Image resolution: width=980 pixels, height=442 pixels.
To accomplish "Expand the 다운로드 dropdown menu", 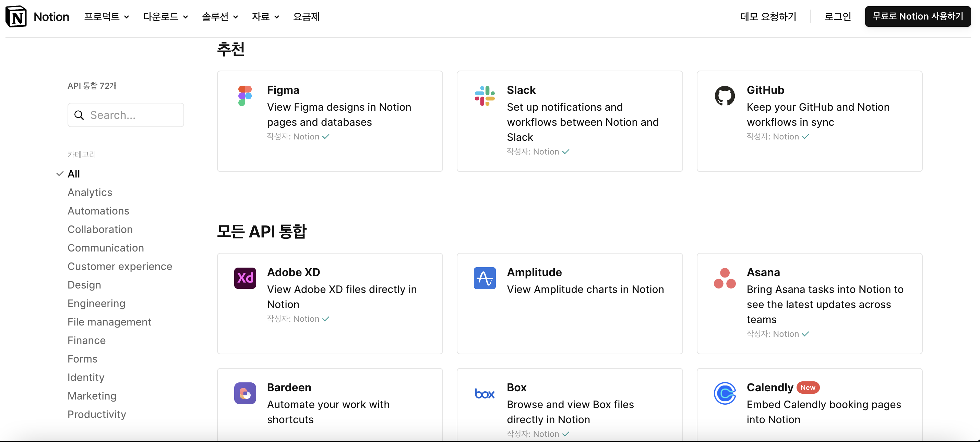I will [165, 17].
